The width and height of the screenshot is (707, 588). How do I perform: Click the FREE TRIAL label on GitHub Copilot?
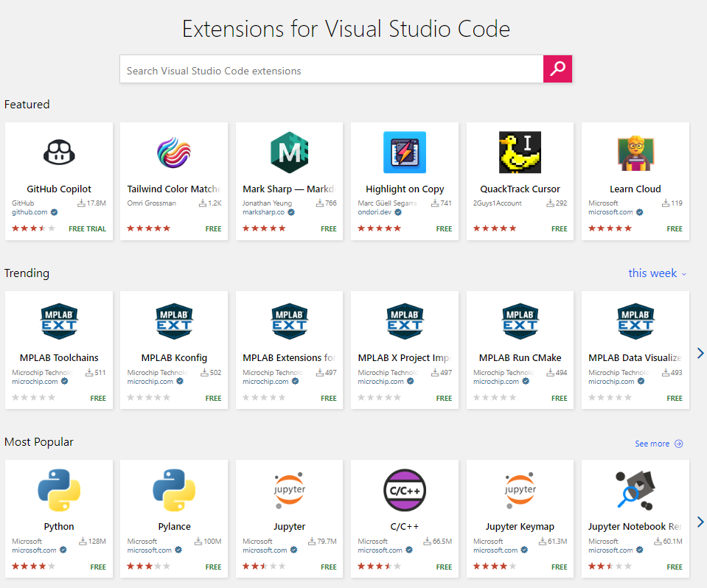(88, 229)
